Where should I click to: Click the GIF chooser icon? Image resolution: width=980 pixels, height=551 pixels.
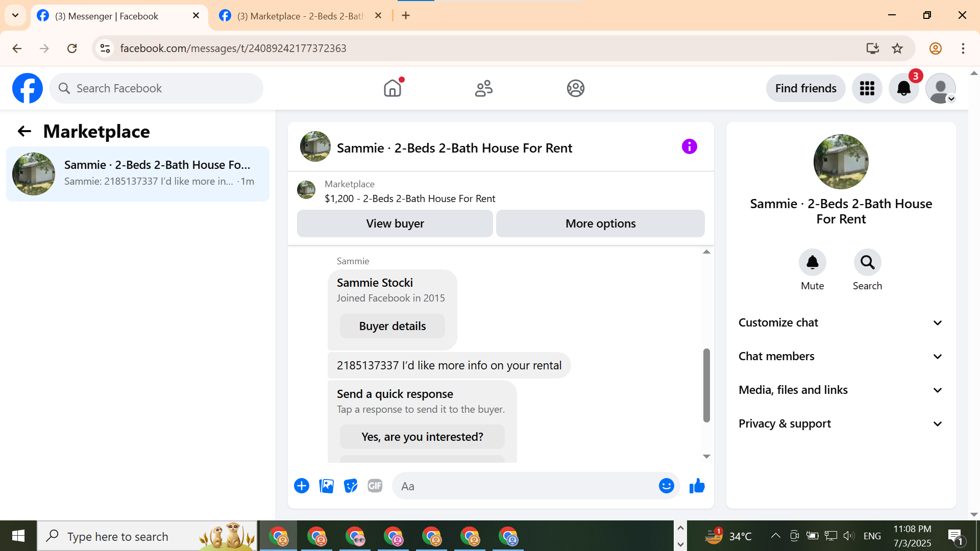pyautogui.click(x=375, y=486)
